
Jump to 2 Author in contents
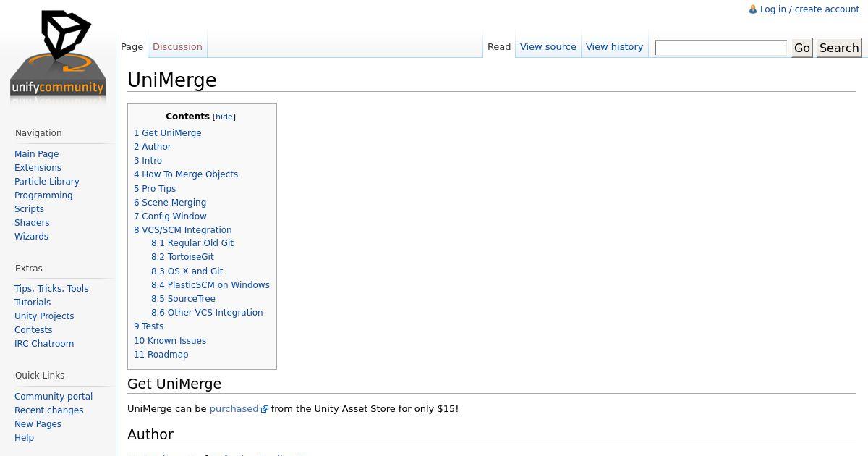coord(152,147)
